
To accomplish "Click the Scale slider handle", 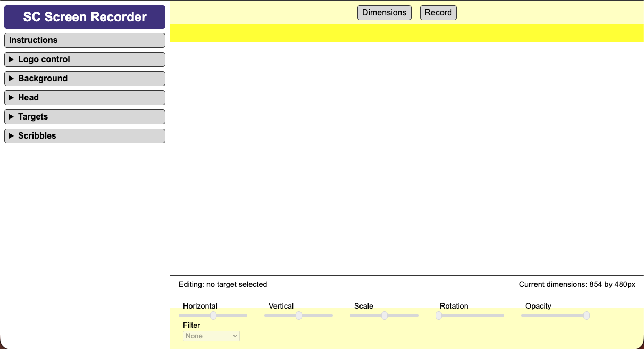I will 384,315.
